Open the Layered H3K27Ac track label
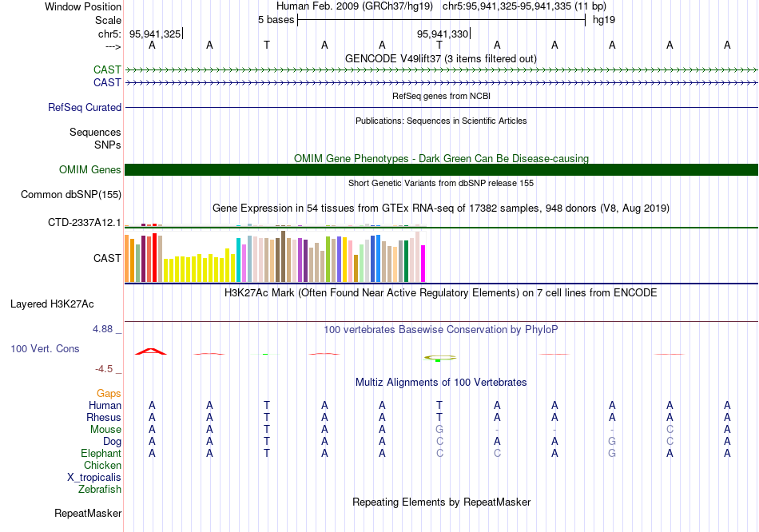The width and height of the screenshot is (759, 532). [52, 304]
